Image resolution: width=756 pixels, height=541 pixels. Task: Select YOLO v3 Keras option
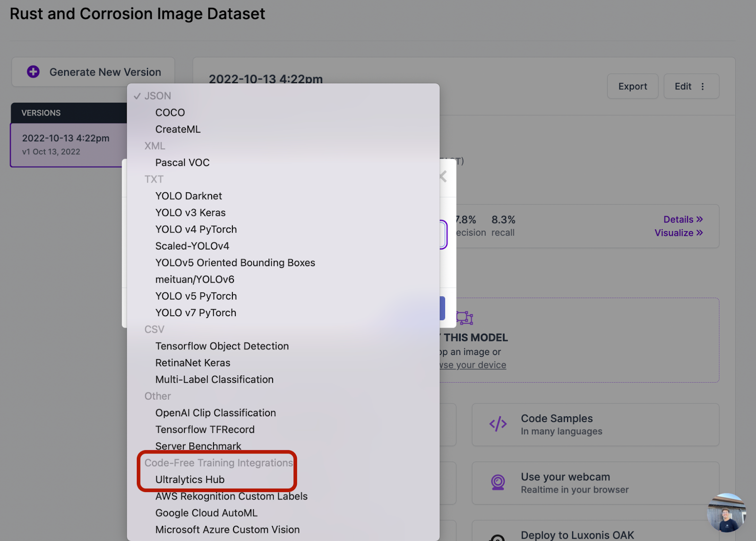pos(190,213)
